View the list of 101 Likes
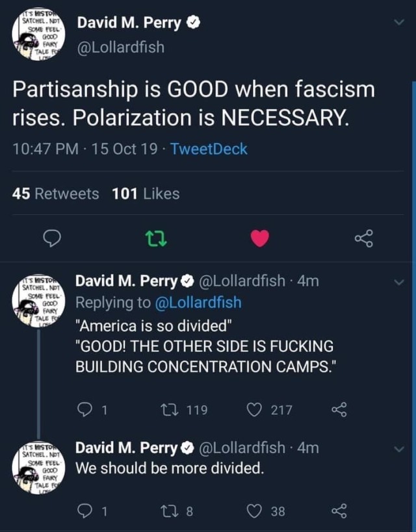Viewport: 416px width, 532px height. point(146,194)
